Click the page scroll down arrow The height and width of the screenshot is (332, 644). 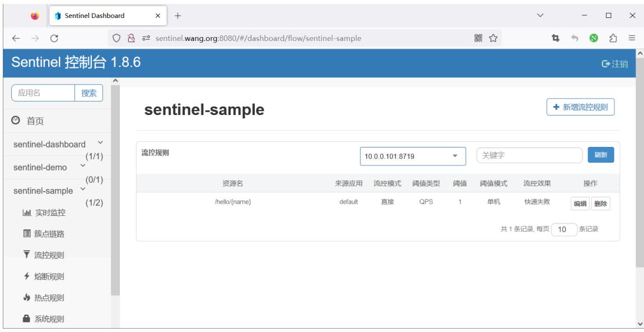[x=640, y=323]
